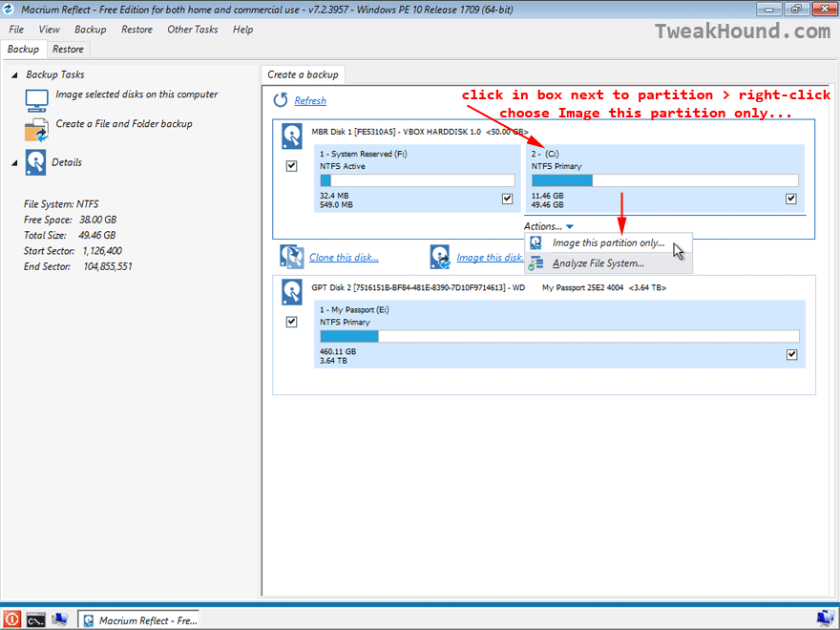
Task: Click the system tray monitor icon
Action: click(826, 619)
